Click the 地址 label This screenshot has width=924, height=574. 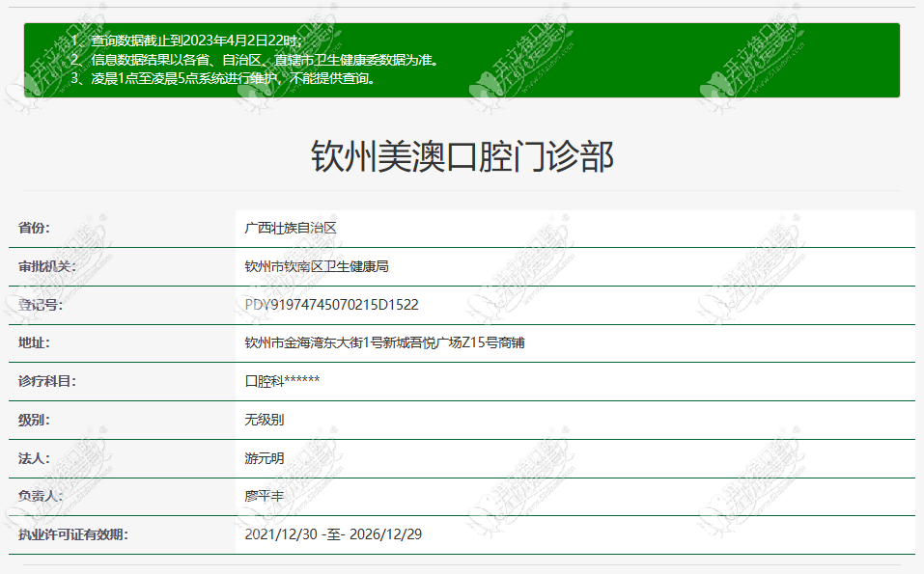34,342
